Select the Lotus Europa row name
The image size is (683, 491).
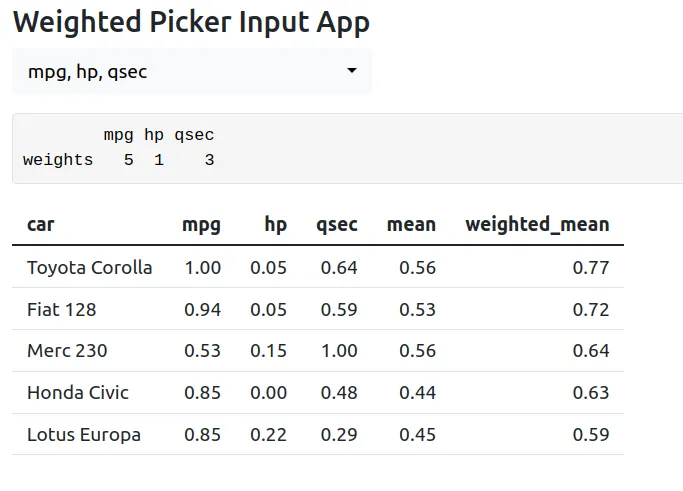[x=84, y=435]
